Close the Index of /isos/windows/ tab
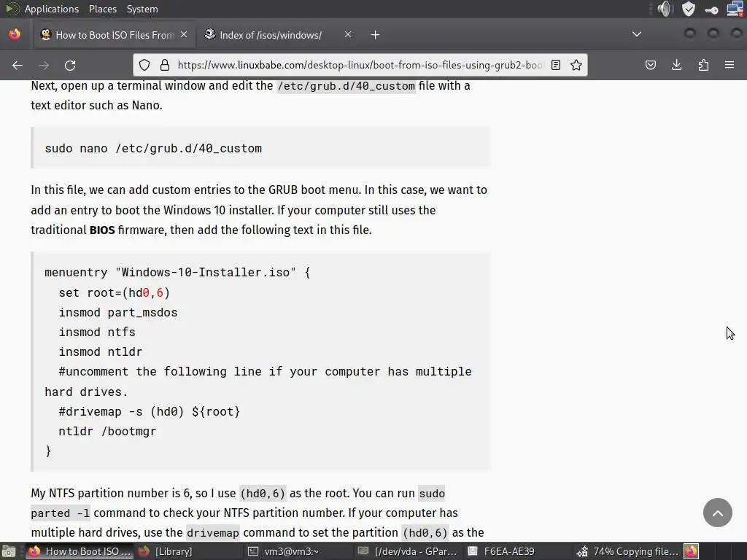Image resolution: width=747 pixels, height=560 pixels. tap(348, 34)
